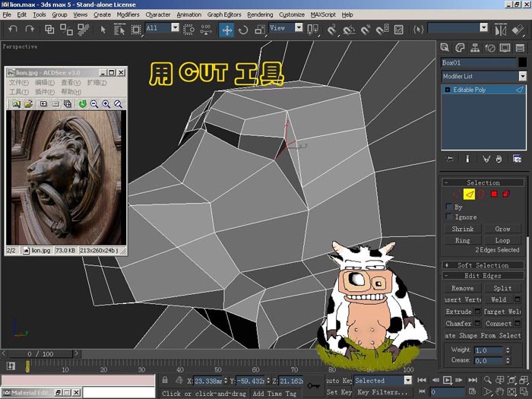The height and width of the screenshot is (399, 532).
Task: Open the Display command panel tab
Action: (505, 48)
